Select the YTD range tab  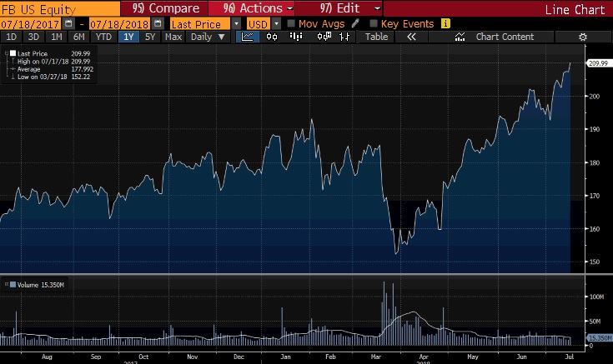(103, 37)
